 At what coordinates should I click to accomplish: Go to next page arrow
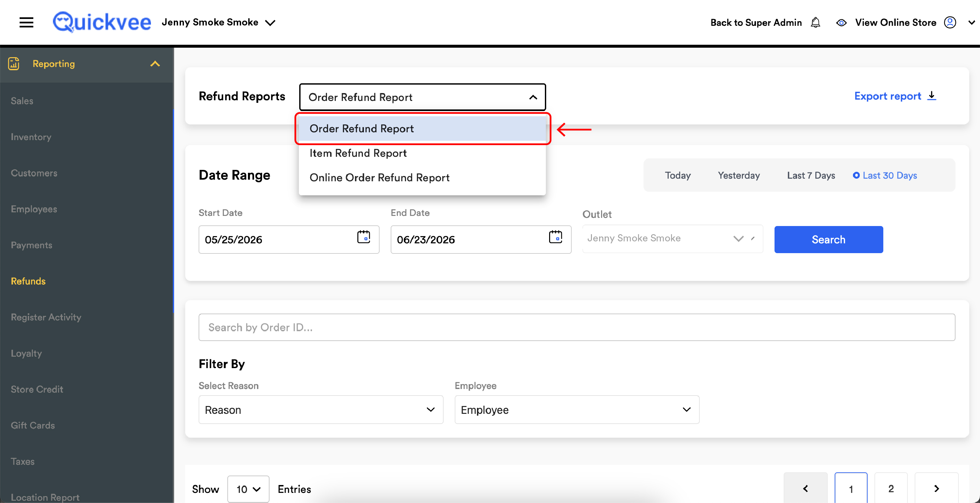pos(936,488)
